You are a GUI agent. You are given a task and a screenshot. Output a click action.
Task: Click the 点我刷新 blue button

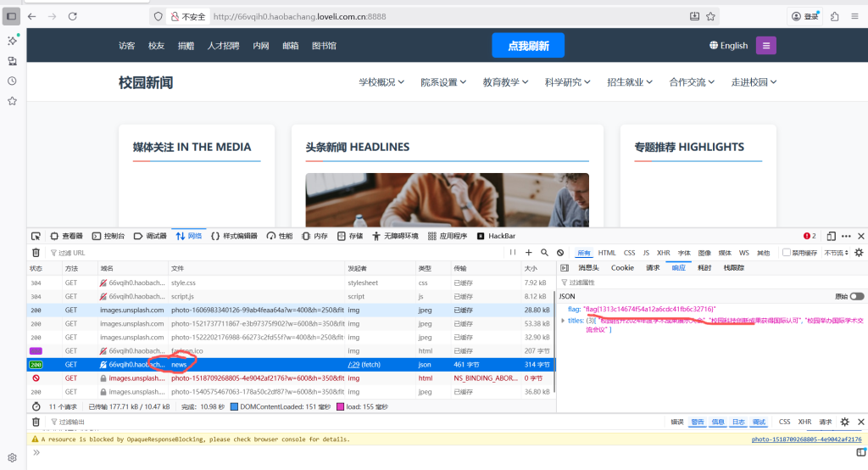pos(527,46)
